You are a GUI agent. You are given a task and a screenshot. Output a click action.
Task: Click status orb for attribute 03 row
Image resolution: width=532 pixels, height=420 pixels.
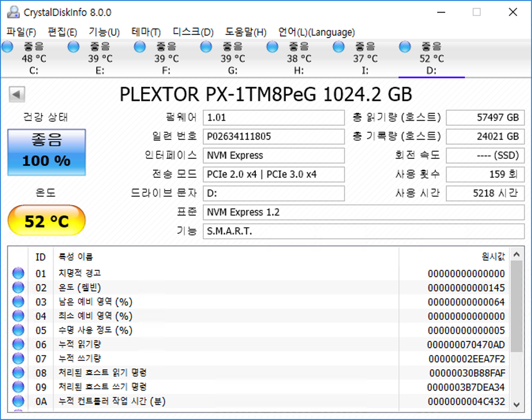click(x=18, y=302)
